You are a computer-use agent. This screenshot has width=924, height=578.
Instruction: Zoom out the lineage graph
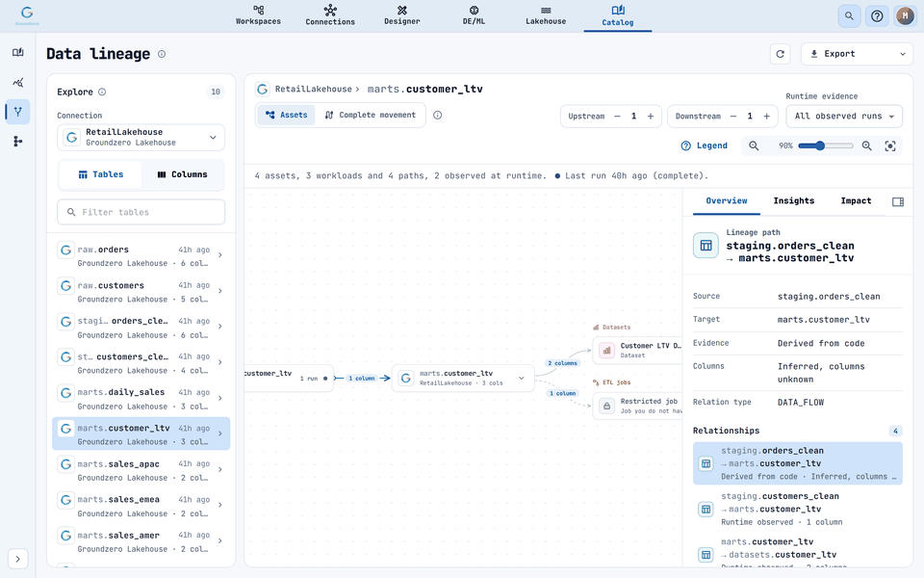tap(754, 145)
